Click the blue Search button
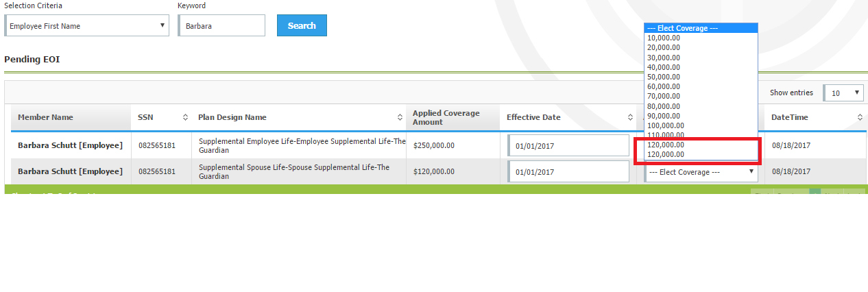 [302, 25]
